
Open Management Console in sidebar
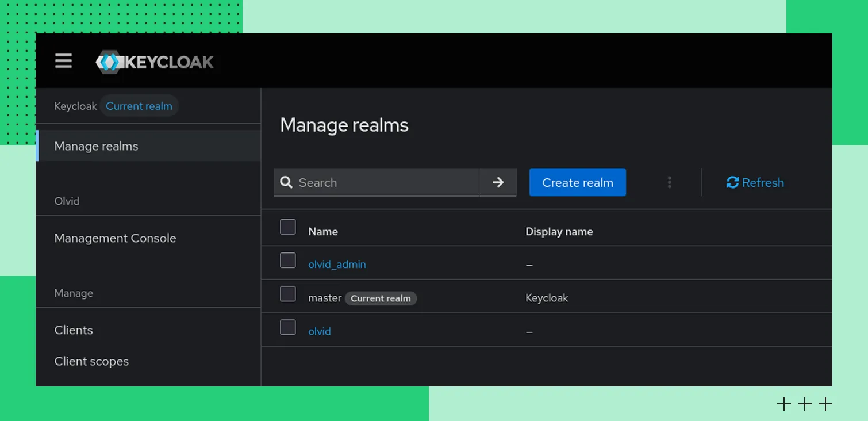(x=115, y=238)
